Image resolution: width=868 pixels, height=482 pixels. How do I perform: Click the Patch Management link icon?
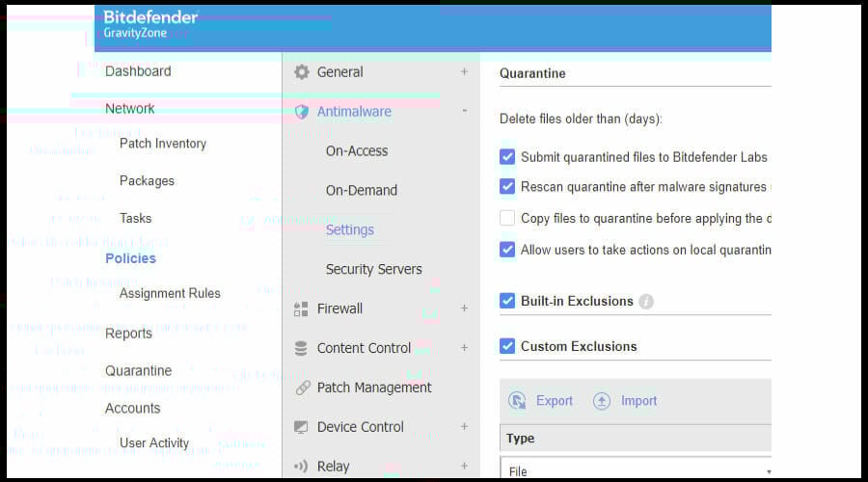coord(302,388)
